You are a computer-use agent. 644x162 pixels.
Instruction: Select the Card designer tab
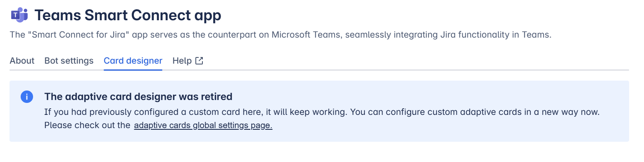pos(133,61)
